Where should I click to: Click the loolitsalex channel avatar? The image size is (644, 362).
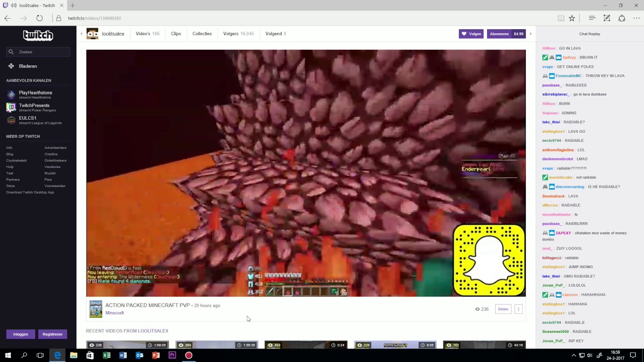coord(93,34)
